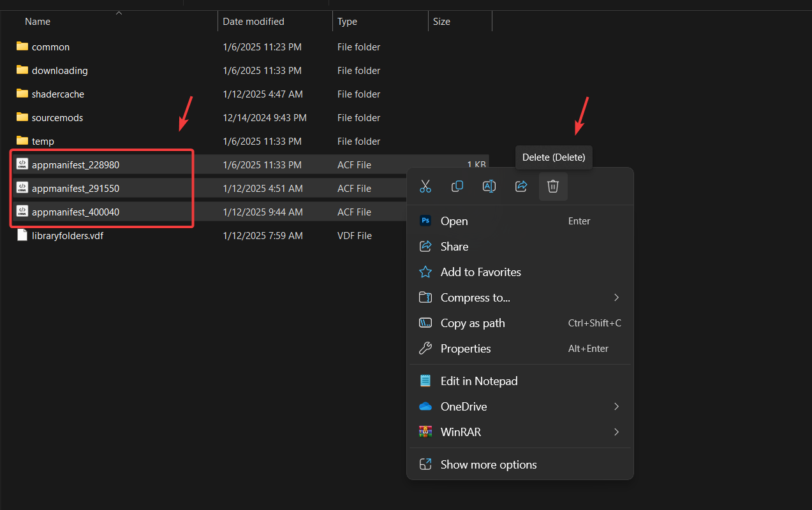Click the Share arrow icon in top row
Viewport: 812px width, 510px height.
coord(521,186)
